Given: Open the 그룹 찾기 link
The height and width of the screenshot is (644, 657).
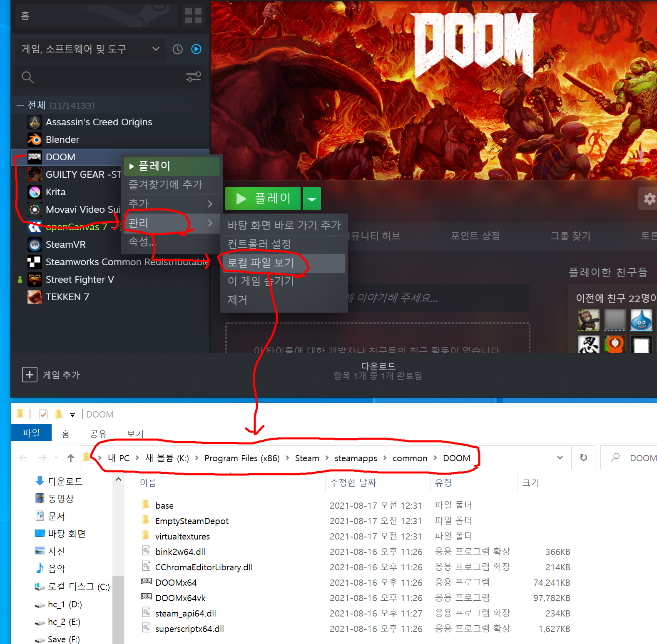Looking at the screenshot, I should [570, 236].
